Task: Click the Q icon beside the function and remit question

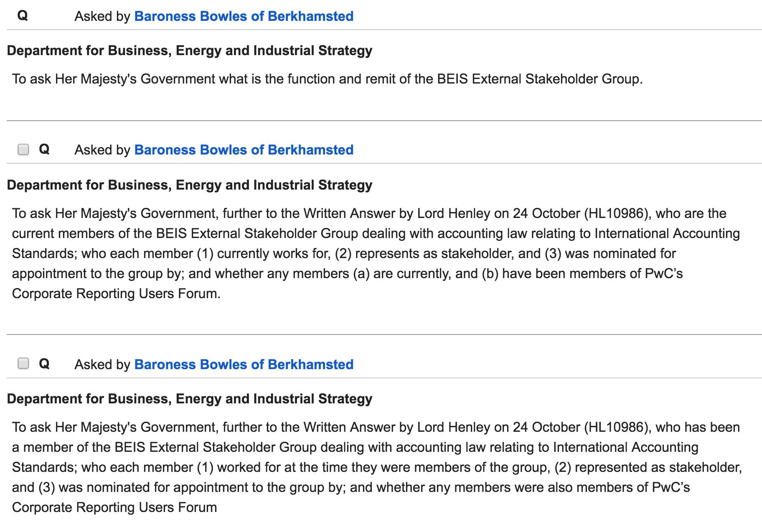Action: point(23,15)
